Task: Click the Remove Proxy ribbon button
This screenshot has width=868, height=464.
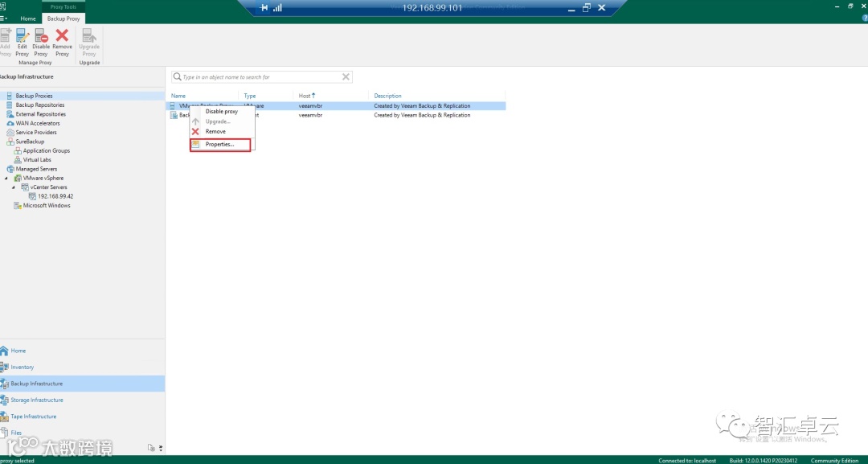Action: [x=62, y=43]
